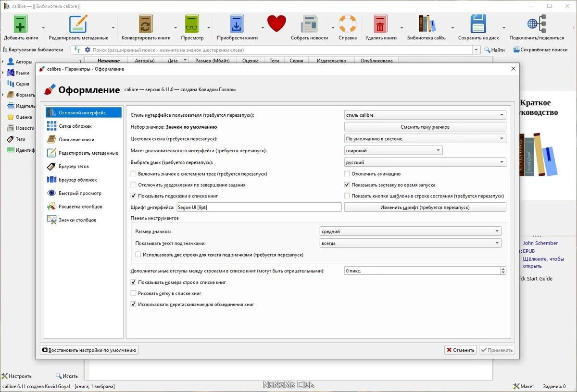This screenshot has height=392, width=577.
Task: Open Показывать текст под значками dropdown
Action: (x=411, y=244)
